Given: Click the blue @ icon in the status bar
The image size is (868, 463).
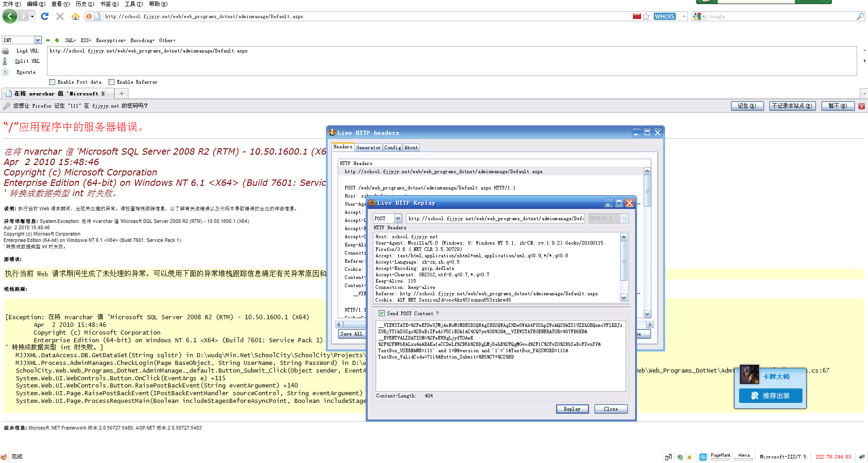Looking at the screenshot, I should [x=703, y=457].
